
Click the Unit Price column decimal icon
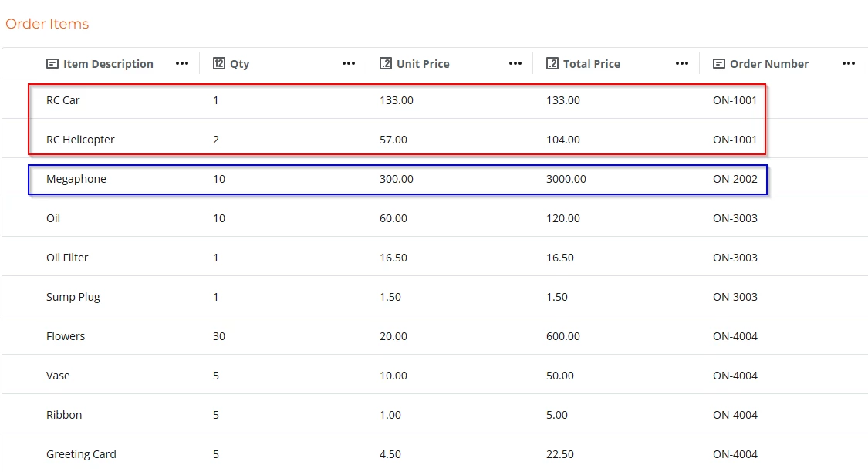tap(386, 64)
